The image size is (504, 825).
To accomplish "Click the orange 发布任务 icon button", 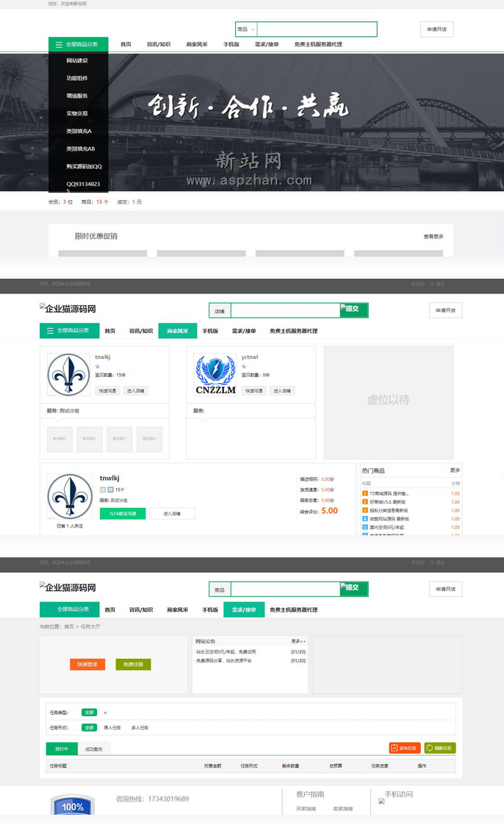I will coord(404,748).
